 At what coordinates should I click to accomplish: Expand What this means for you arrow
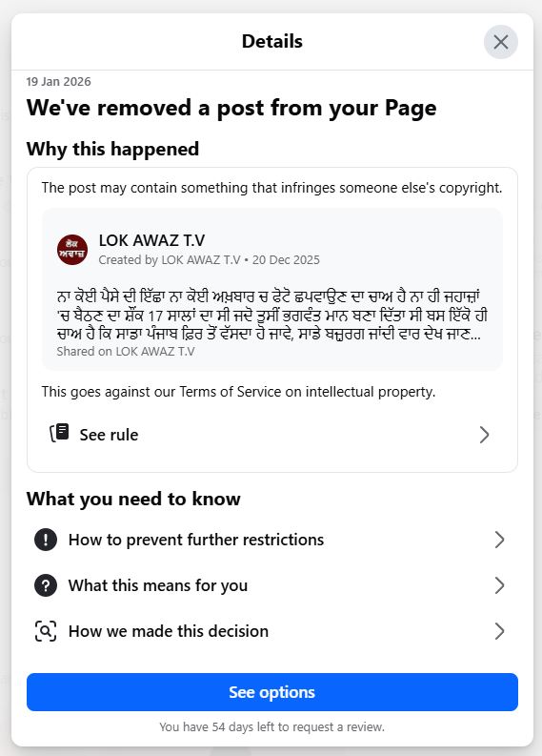499,585
